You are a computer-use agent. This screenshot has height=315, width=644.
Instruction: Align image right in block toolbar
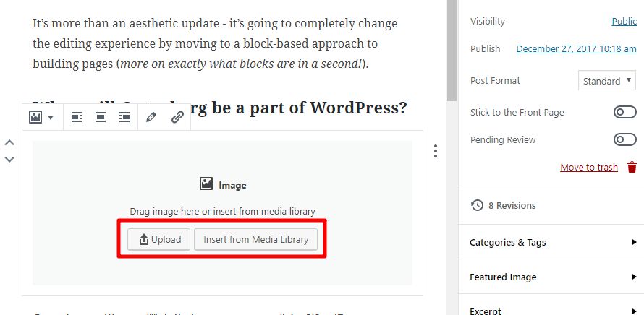[124, 118]
